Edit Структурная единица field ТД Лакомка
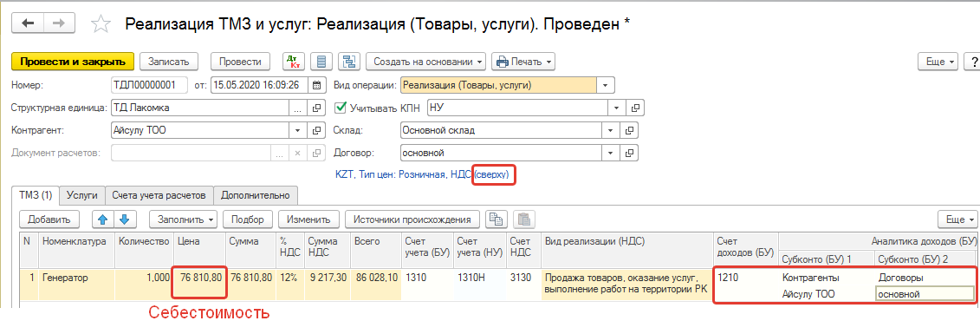980x334 pixels. 199,108
